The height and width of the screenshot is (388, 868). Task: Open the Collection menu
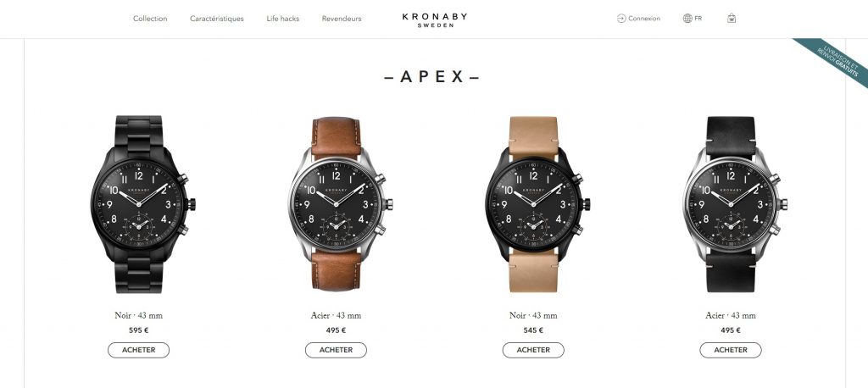click(x=150, y=19)
